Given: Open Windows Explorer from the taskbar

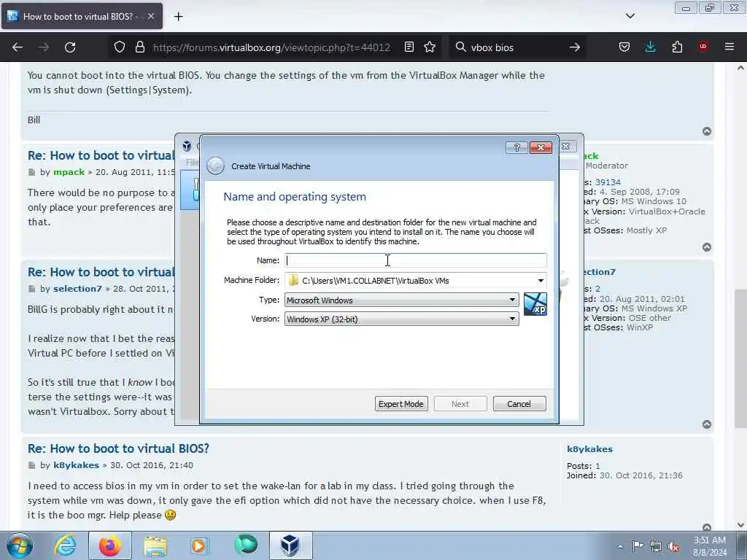Looking at the screenshot, I should 155,546.
